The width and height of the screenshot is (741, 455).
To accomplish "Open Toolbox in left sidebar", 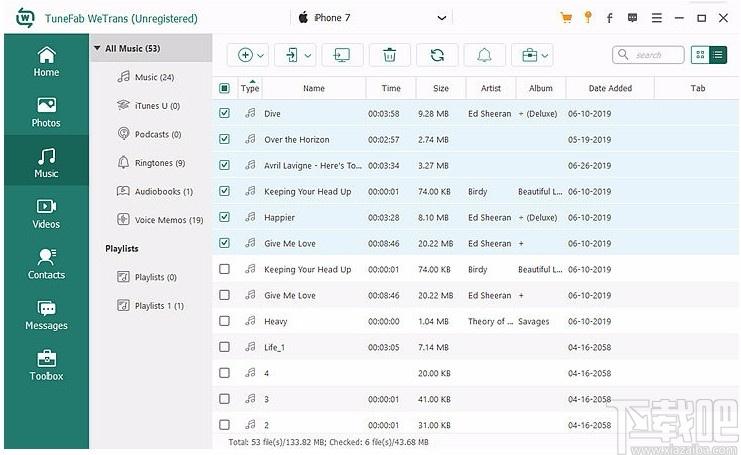I will pos(46,365).
